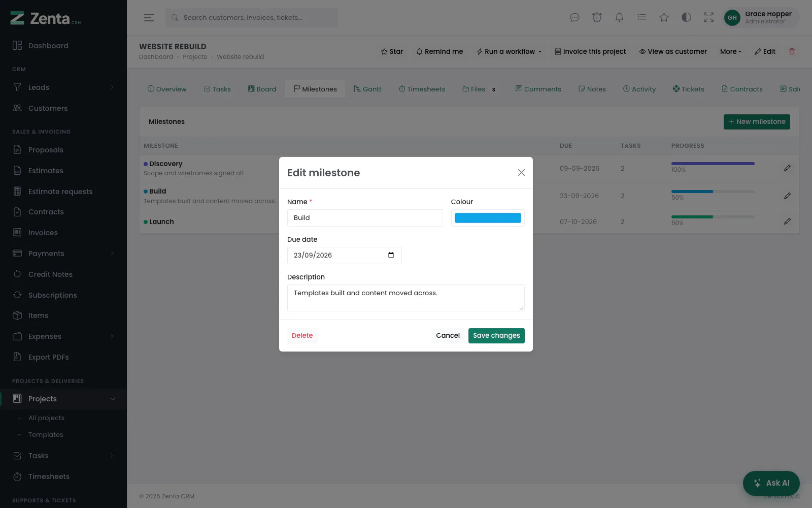Switch to the Gantt tab
The width and height of the screenshot is (812, 508).
(x=367, y=89)
